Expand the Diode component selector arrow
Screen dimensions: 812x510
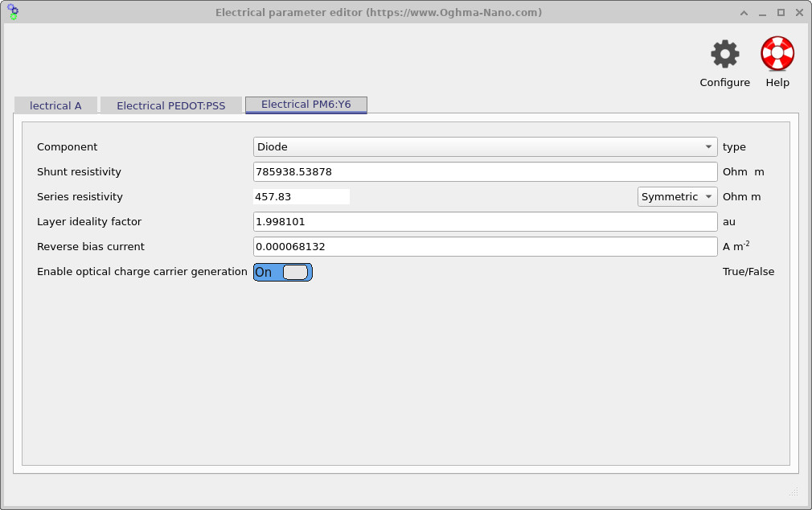click(708, 146)
